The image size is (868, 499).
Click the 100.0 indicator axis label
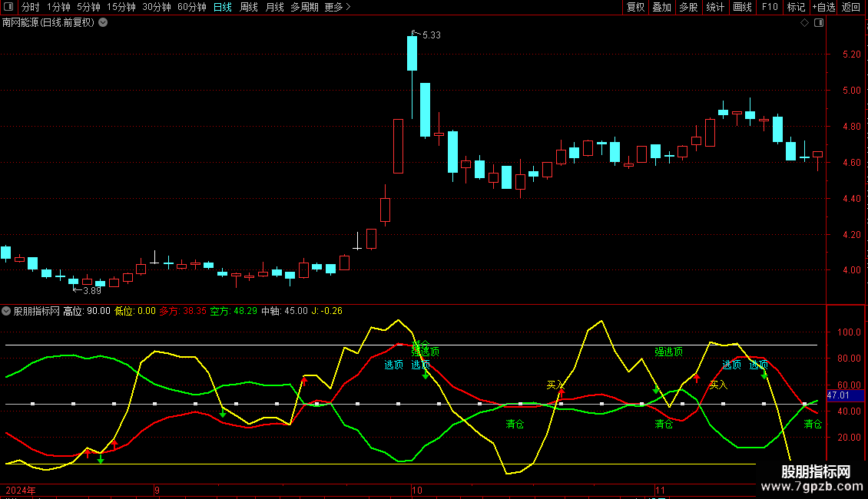(x=849, y=332)
